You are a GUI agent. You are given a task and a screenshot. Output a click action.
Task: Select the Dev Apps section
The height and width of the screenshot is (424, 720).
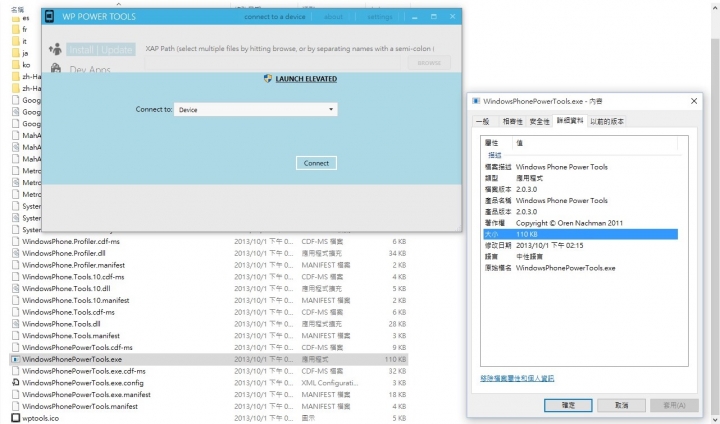90,68
